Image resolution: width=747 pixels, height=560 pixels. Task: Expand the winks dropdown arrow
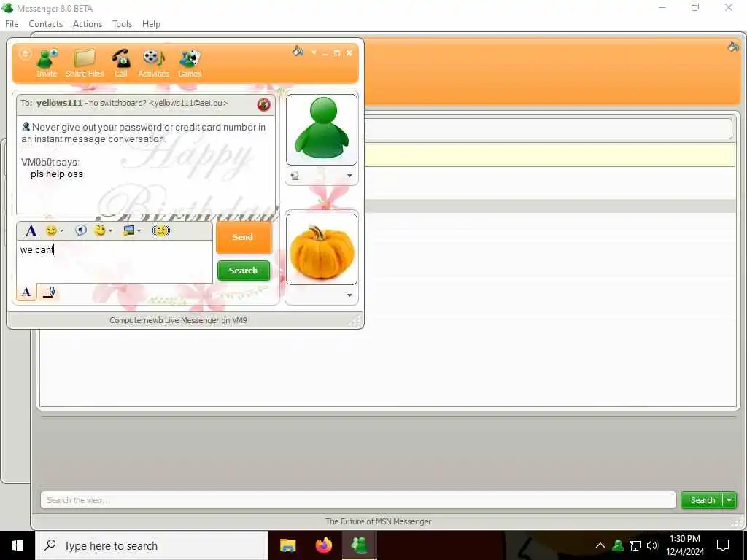click(111, 231)
